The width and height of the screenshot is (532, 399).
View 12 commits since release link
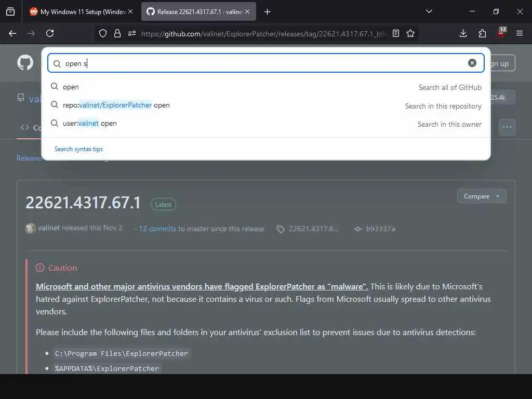tap(157, 229)
